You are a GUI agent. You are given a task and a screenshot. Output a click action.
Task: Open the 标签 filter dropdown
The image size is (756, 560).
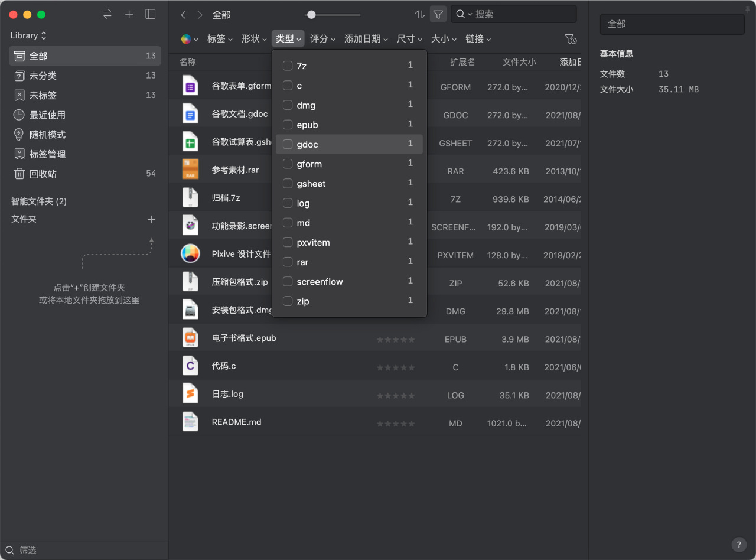[220, 39]
